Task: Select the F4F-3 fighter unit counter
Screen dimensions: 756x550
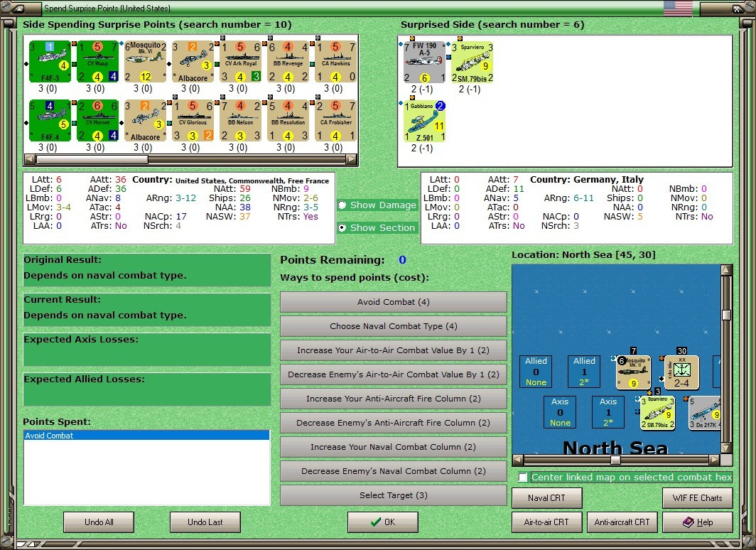Action: (x=50, y=62)
